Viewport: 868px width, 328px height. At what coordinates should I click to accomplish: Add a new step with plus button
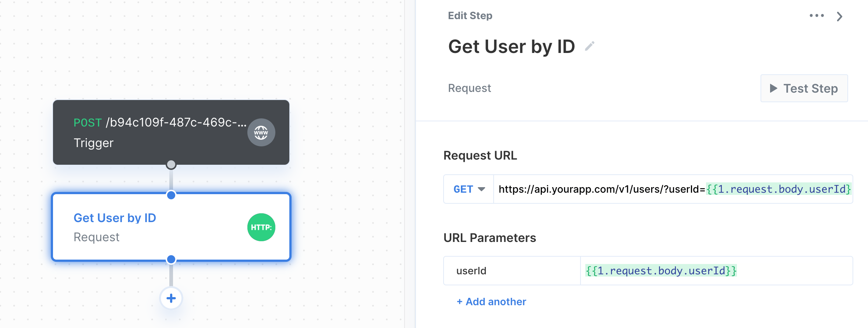pos(171,298)
